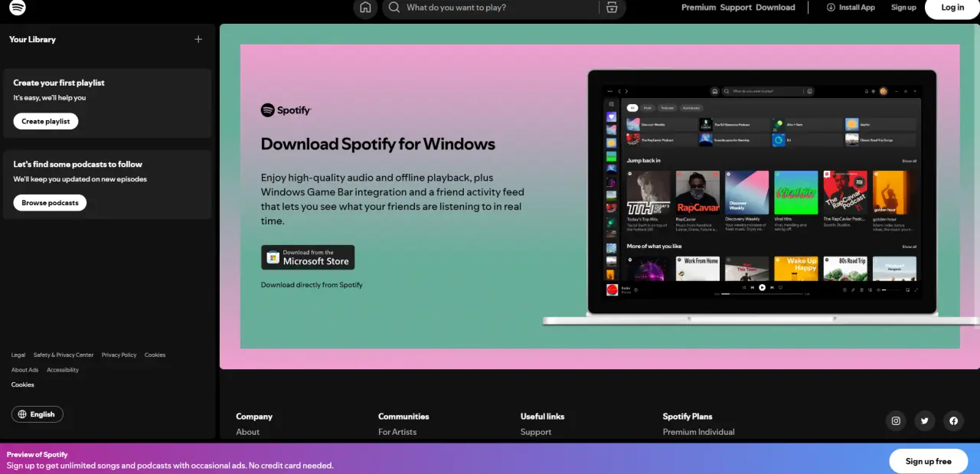Click the globe icon on English button
Screen dimensions: 980x474
(22, 414)
